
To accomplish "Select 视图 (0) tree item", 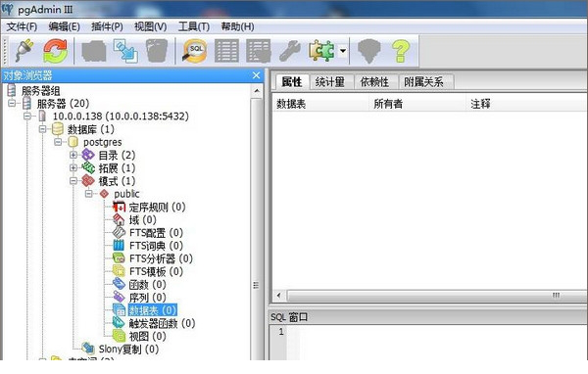I will [147, 336].
